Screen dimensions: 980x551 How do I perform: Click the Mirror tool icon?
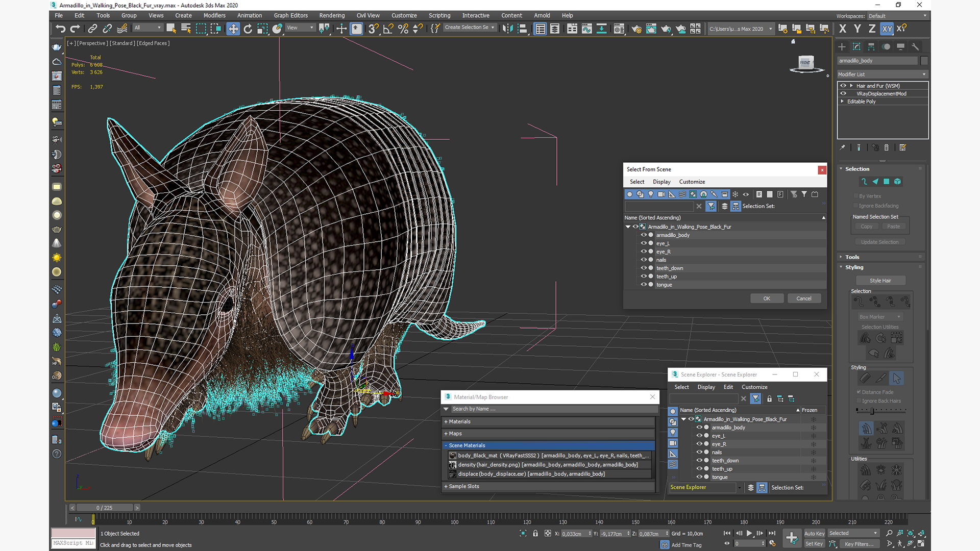point(507,29)
